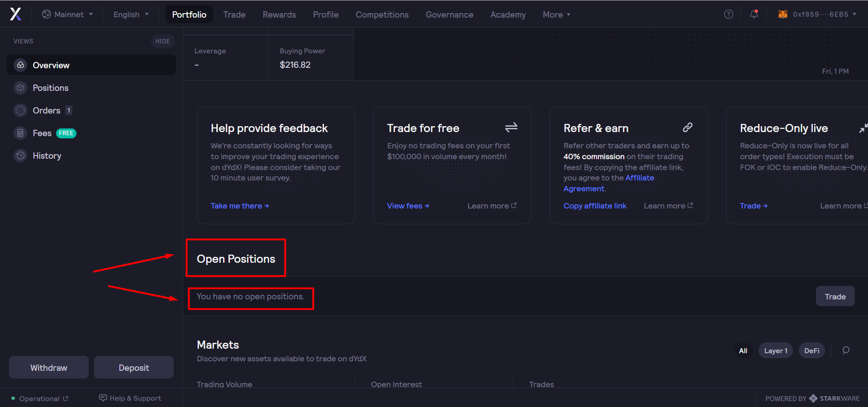Select Orders in the sidebar

tap(91, 110)
